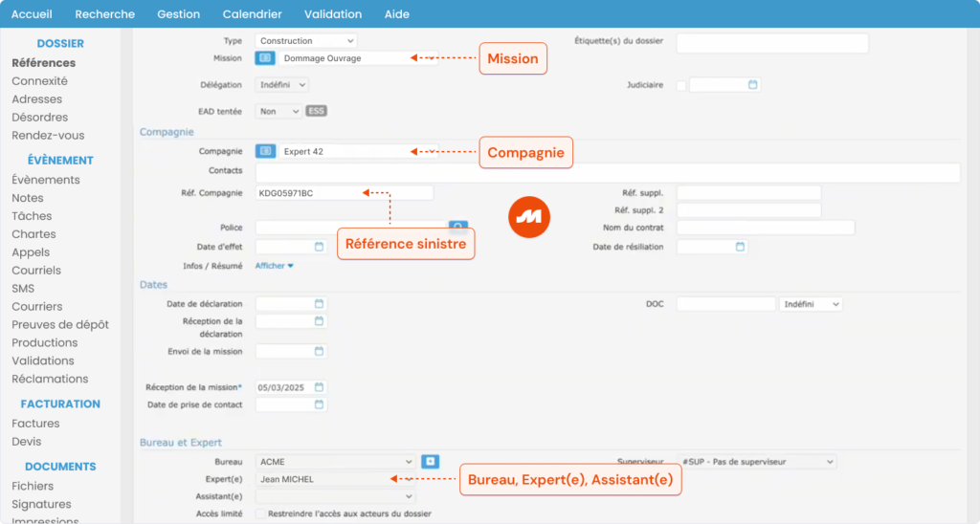Screen dimensions: 980x524
Task: Open Validations in the sidebar
Action: click(42, 360)
